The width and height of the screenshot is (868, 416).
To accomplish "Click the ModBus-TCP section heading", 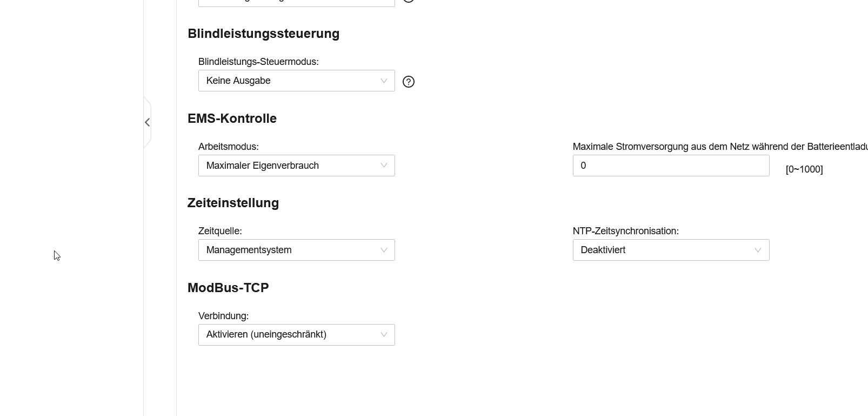I will [228, 288].
